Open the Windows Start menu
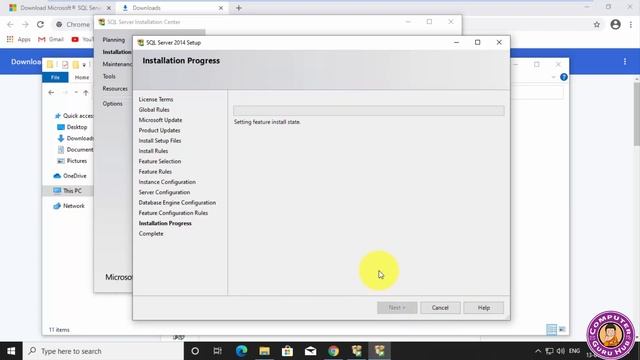This screenshot has width=640, height=360. [11, 351]
